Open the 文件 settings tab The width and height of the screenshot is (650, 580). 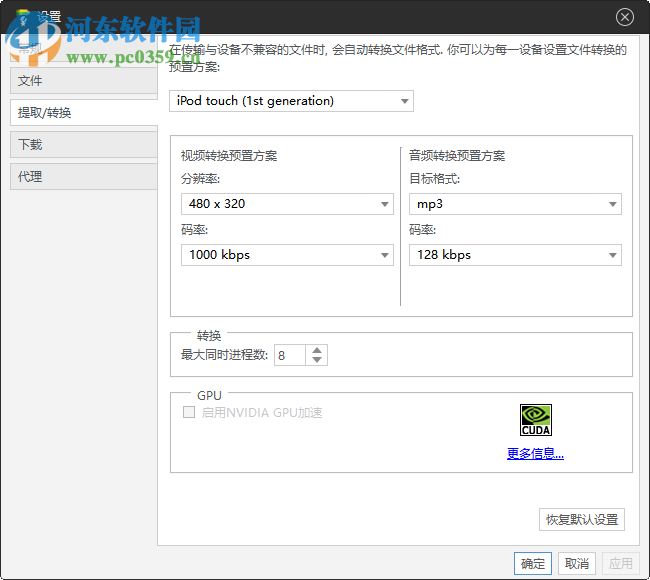(84, 80)
